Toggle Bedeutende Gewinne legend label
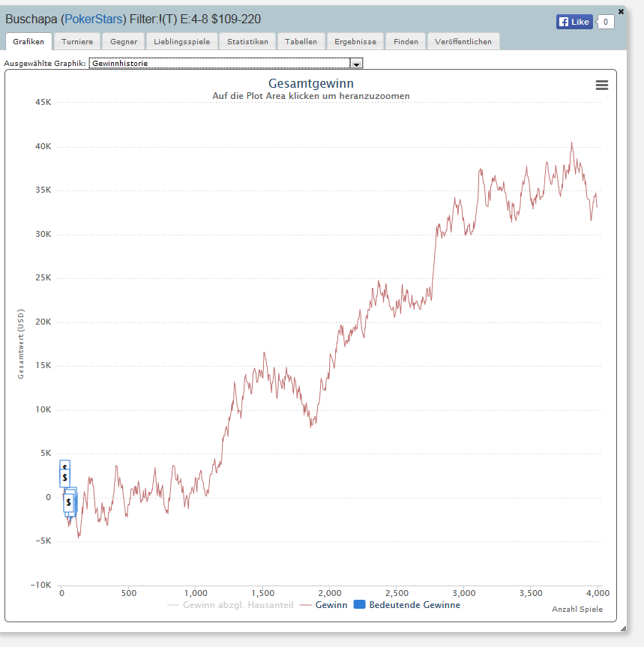Screen dimensions: 644x647 (x=415, y=605)
